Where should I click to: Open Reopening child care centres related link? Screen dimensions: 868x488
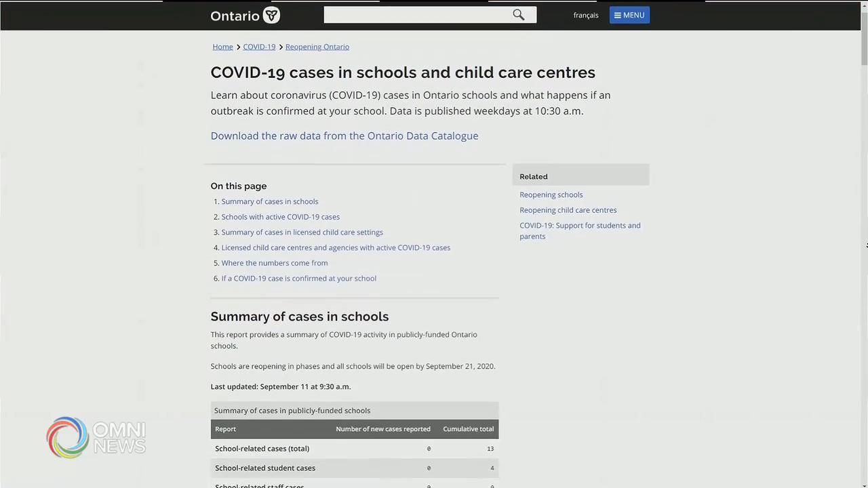click(x=568, y=210)
